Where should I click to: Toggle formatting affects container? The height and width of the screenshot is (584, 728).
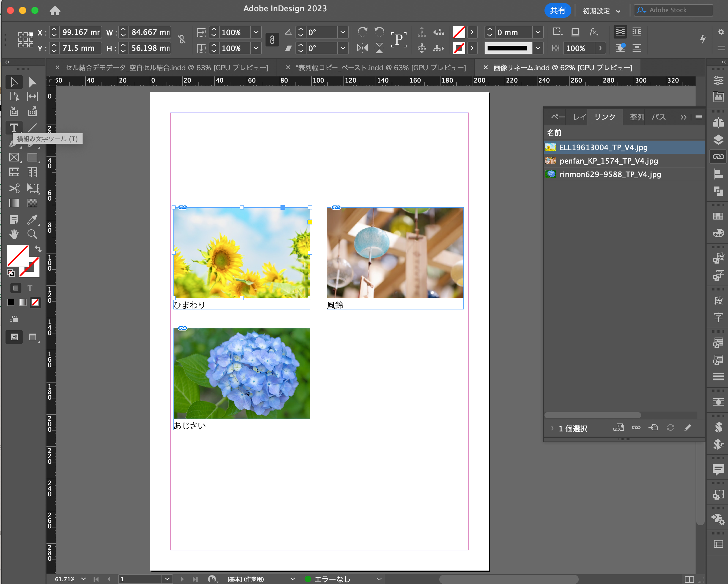(16, 288)
